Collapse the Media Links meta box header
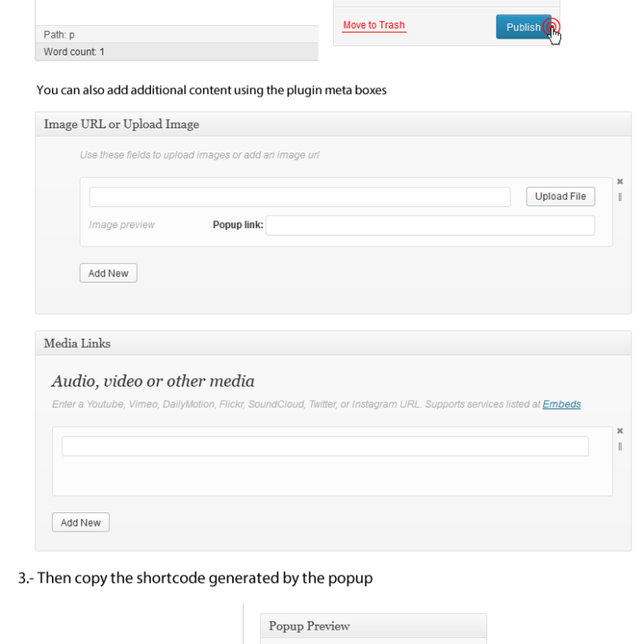644x644 pixels. (x=333, y=343)
